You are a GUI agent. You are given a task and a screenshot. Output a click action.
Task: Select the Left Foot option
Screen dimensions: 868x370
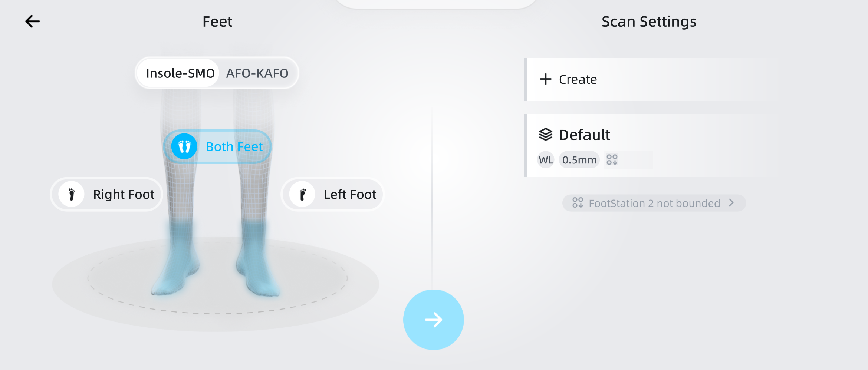tap(350, 194)
